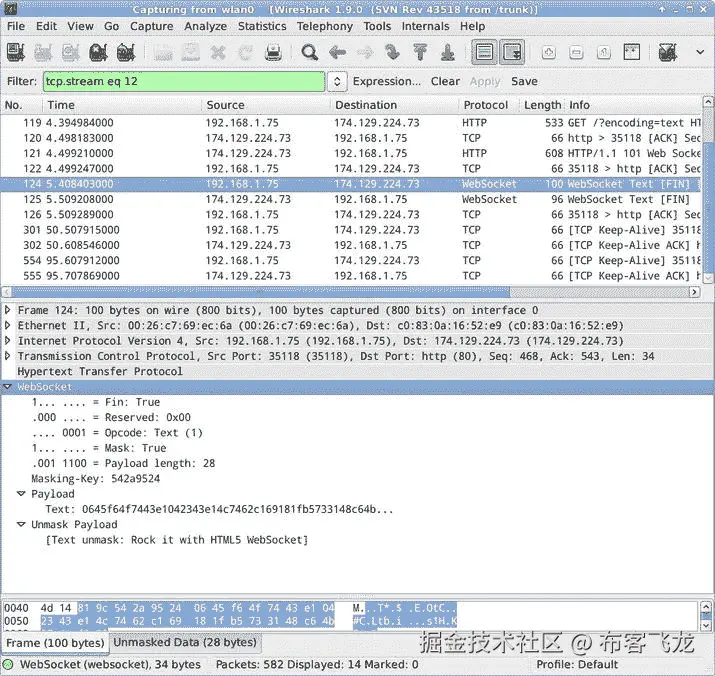
Task: Click the expert info status circle icon
Action: tap(8, 664)
